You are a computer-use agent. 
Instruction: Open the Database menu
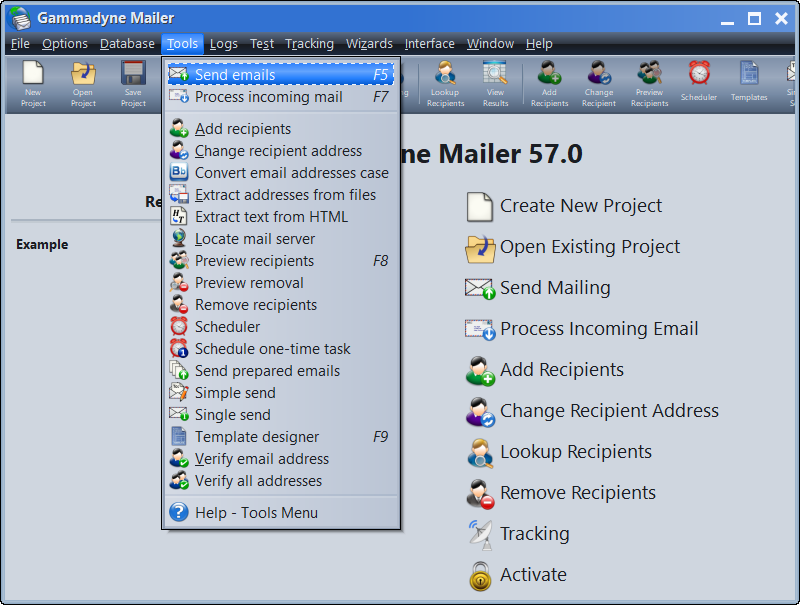(127, 44)
